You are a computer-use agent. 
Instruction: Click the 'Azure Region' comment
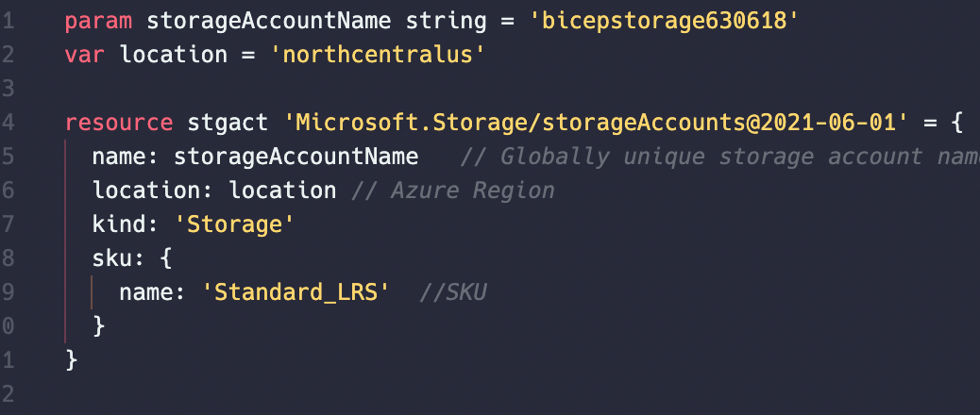453,190
